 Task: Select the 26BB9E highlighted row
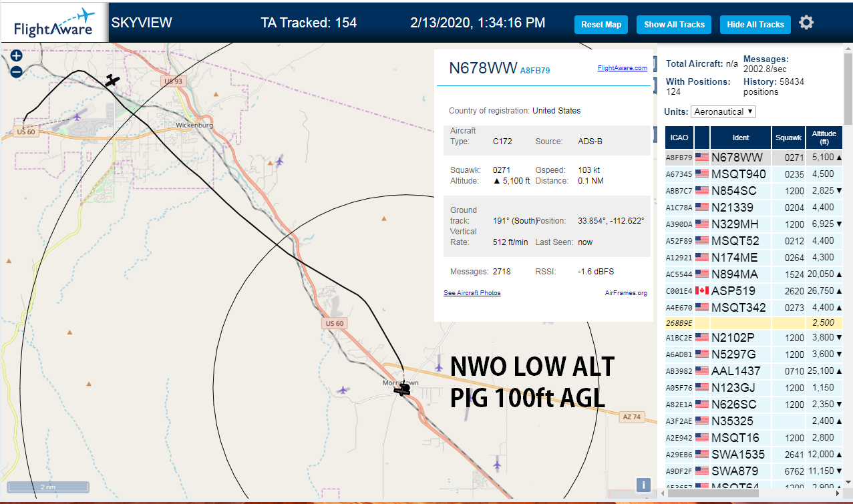pyautogui.click(x=754, y=323)
